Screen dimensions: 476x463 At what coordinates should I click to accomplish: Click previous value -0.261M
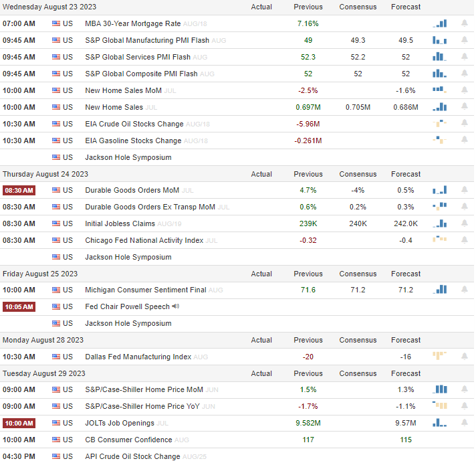pyautogui.click(x=308, y=141)
